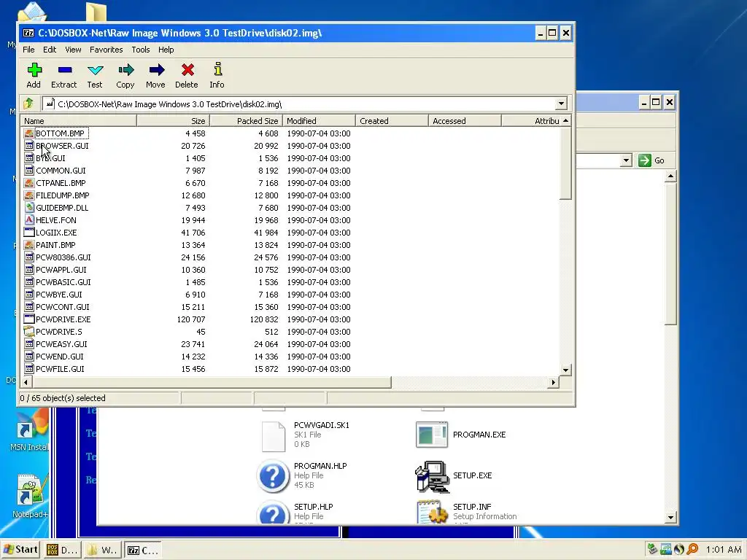The width and height of the screenshot is (747, 560).
Task: Select the CTPANEL.BMP file icon
Action: click(x=29, y=183)
